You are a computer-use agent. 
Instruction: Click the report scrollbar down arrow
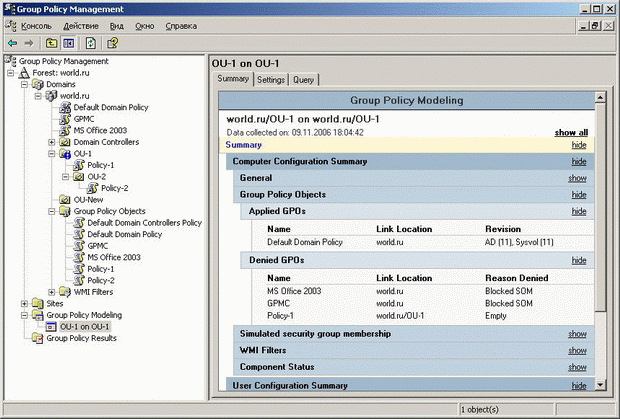599,384
